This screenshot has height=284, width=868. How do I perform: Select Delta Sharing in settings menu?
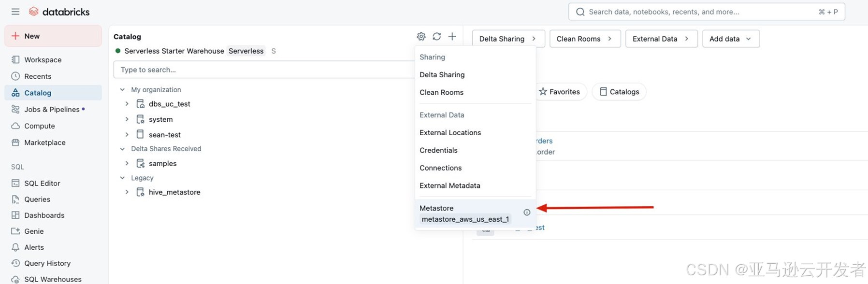click(x=475, y=74)
